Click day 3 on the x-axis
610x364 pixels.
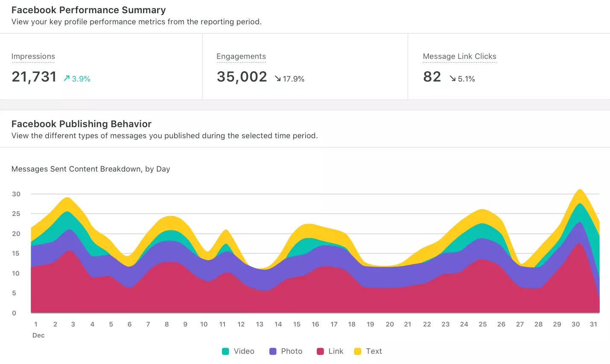click(73, 324)
